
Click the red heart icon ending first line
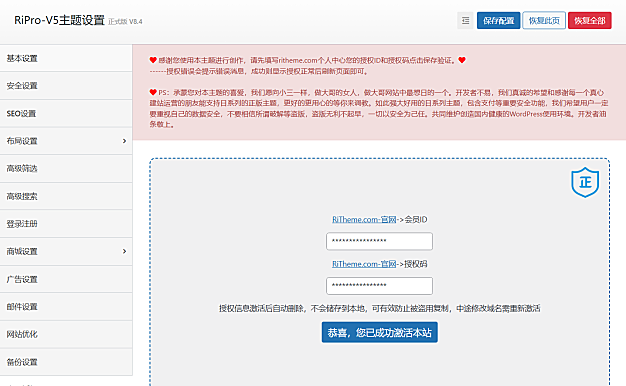tap(462, 60)
